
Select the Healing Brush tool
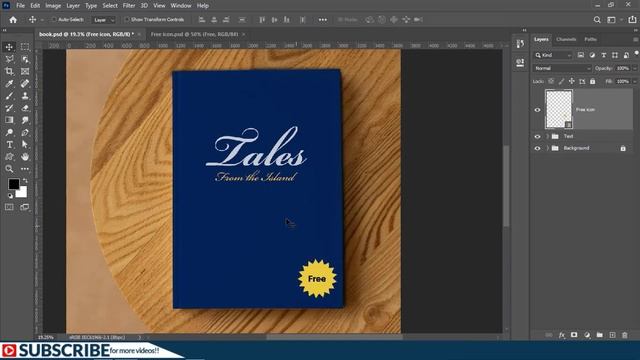point(25,84)
